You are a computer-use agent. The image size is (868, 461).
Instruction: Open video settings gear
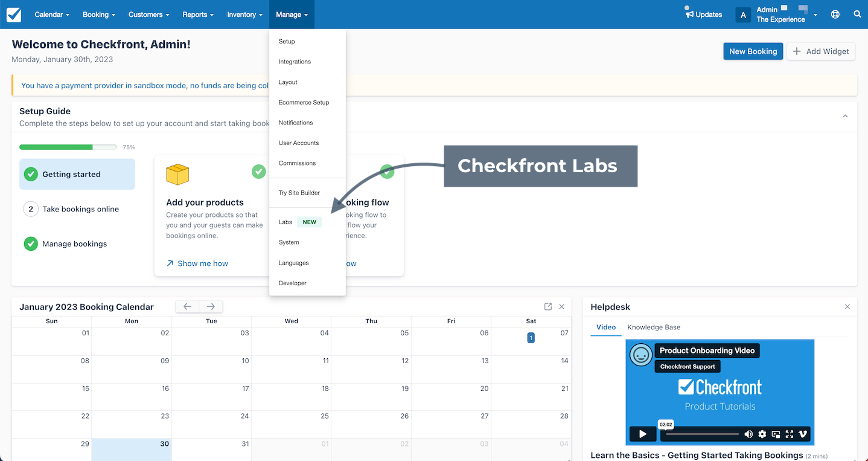[762, 434]
